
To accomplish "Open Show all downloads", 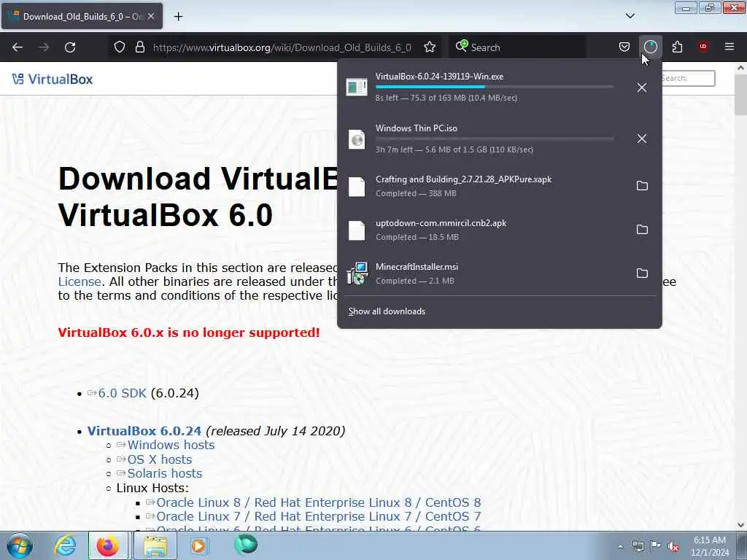I will coord(387,311).
